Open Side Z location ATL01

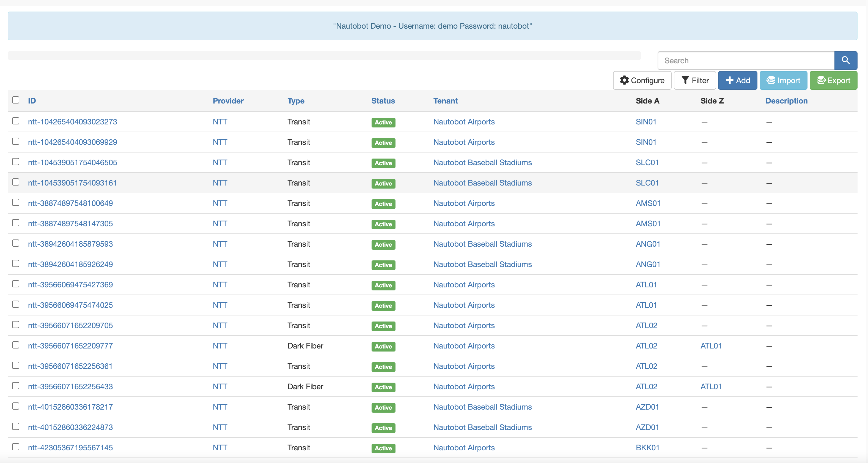click(x=711, y=346)
